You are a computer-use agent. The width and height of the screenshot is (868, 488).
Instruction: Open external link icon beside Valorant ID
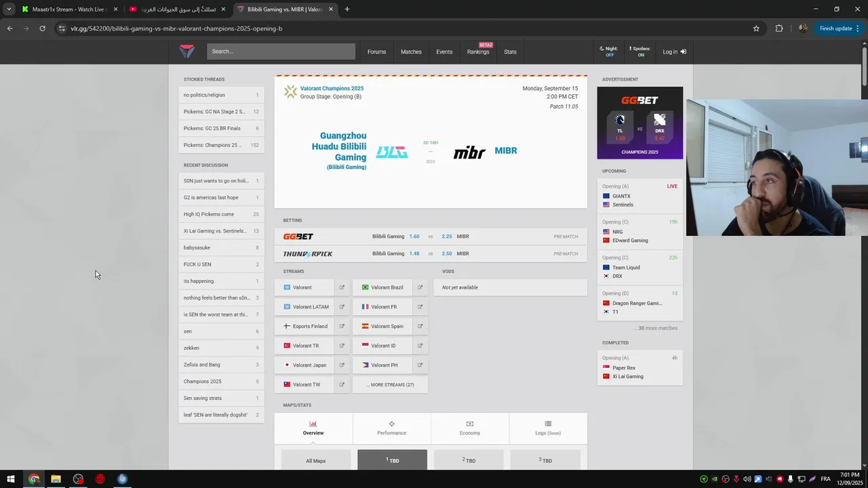click(420, 346)
